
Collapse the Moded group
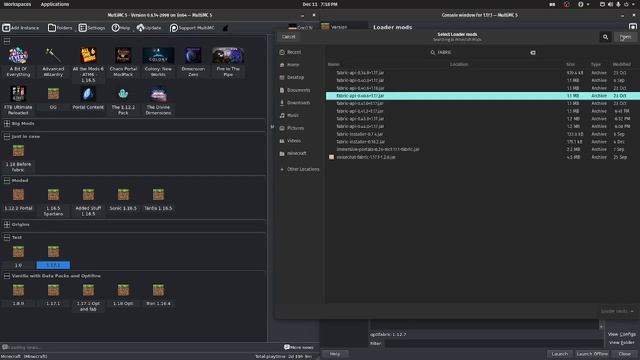pyautogui.click(x=7, y=180)
